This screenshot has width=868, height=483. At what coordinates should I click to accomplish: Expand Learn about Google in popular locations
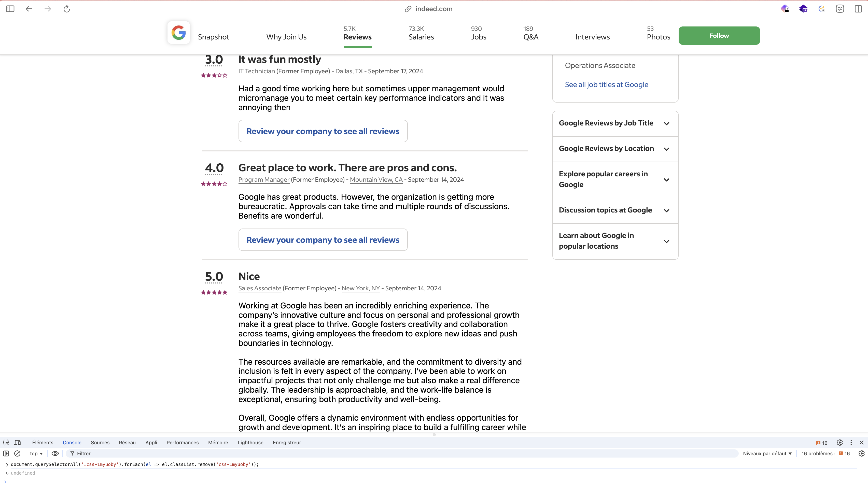pyautogui.click(x=615, y=241)
